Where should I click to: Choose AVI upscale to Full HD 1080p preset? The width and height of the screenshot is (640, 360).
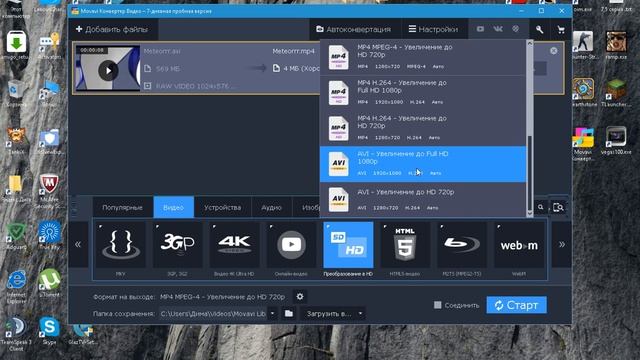[x=423, y=164]
